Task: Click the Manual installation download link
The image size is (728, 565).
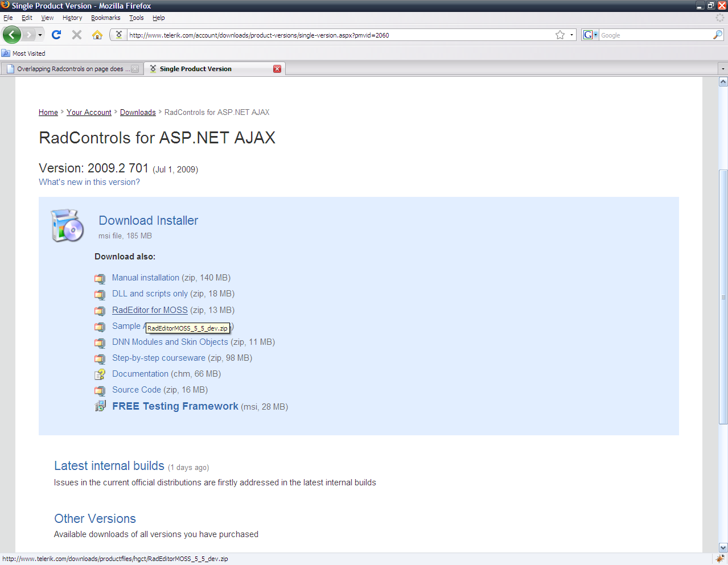Action: [146, 278]
